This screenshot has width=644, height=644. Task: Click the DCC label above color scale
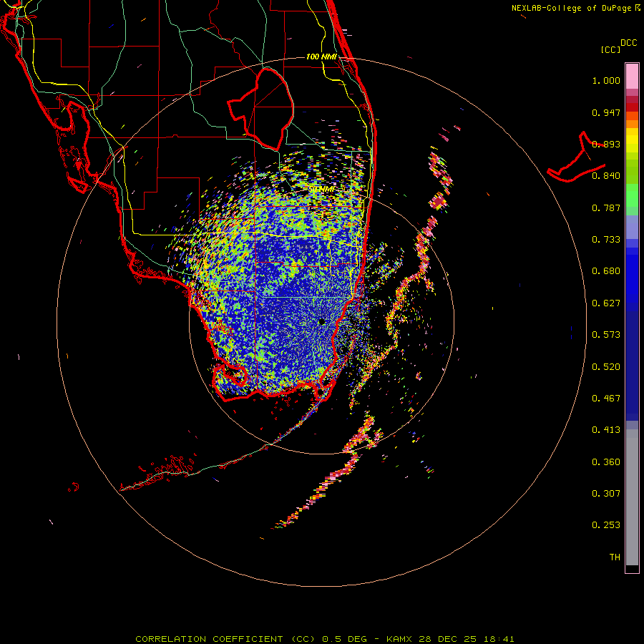point(628,43)
